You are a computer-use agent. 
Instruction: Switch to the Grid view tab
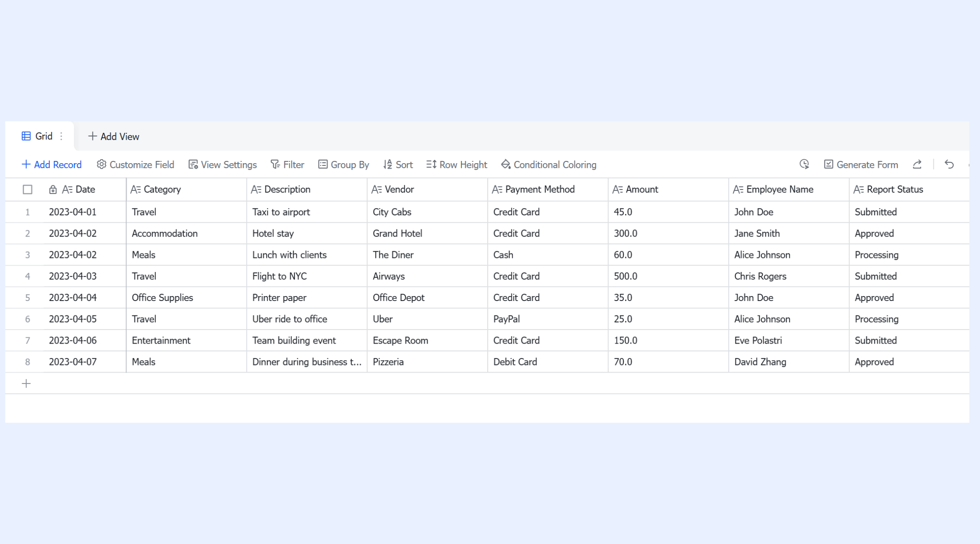[x=37, y=136]
